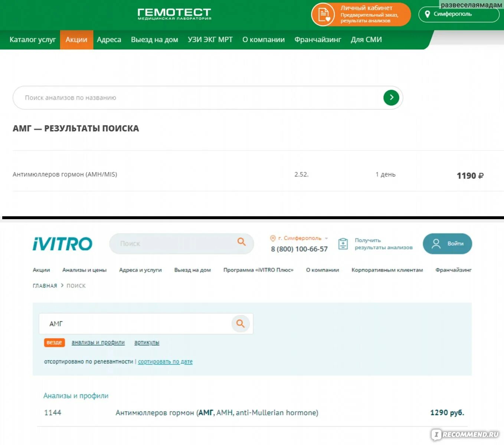Image resolution: width=504 pixels, height=445 pixels.
Task: Click ПОИСК breadcrumb
Action: coord(76,286)
